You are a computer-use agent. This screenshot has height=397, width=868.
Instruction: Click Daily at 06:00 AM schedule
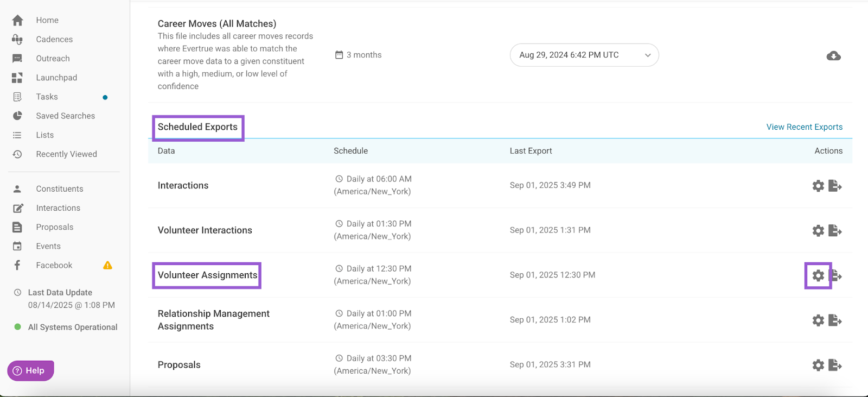(x=373, y=185)
